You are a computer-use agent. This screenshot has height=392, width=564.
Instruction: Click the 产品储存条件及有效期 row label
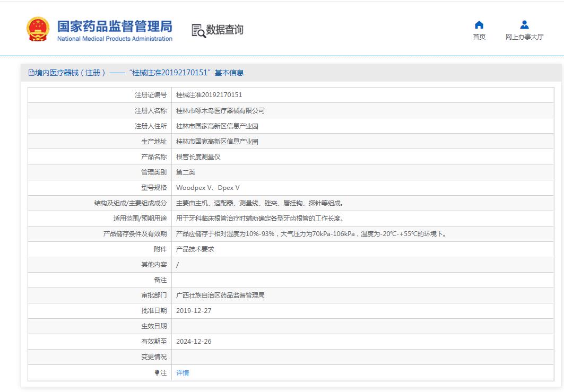[x=135, y=234]
